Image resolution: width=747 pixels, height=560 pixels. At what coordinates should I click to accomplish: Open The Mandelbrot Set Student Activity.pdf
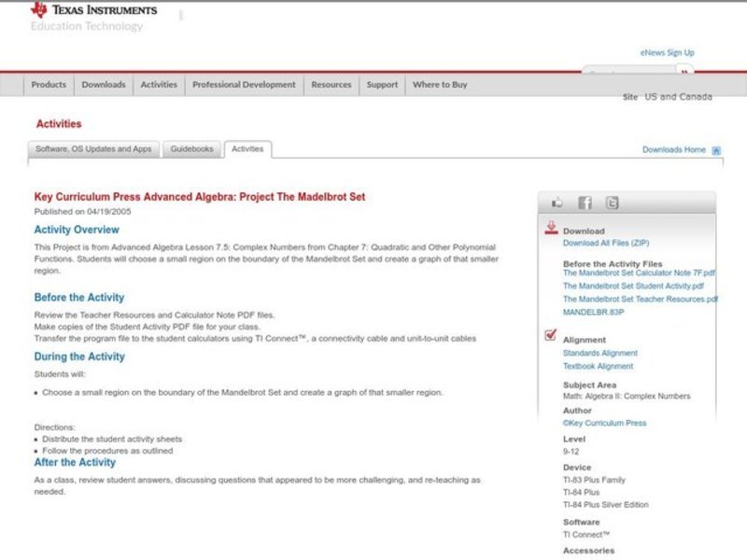[x=633, y=287]
